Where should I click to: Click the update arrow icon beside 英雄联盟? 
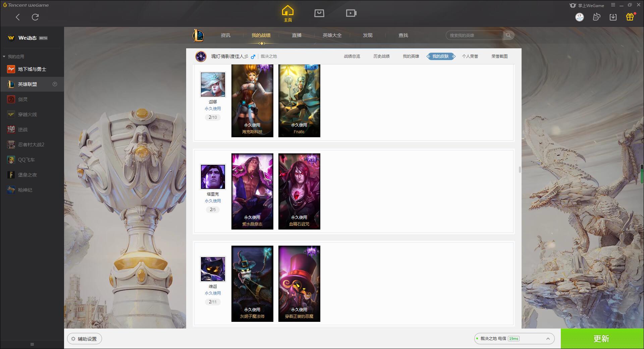click(55, 84)
